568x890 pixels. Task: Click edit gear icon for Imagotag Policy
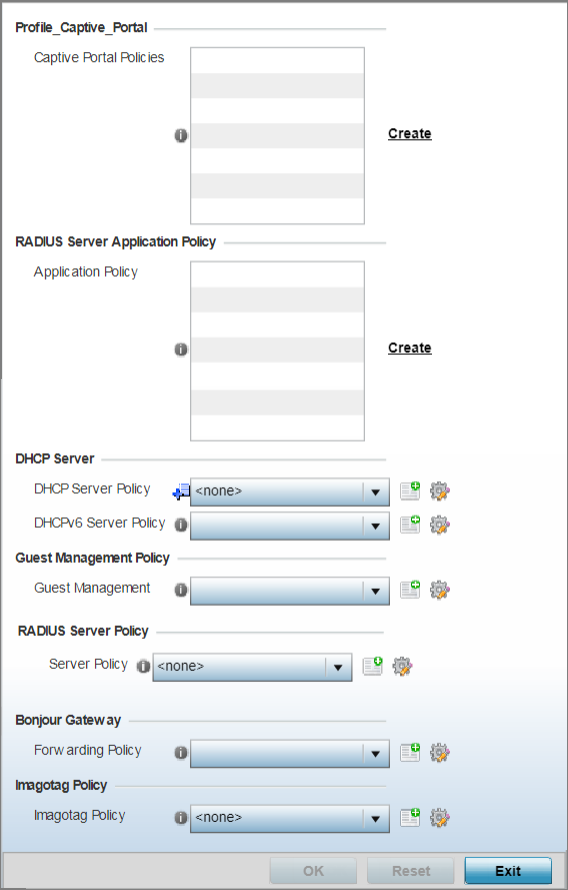coord(440,818)
